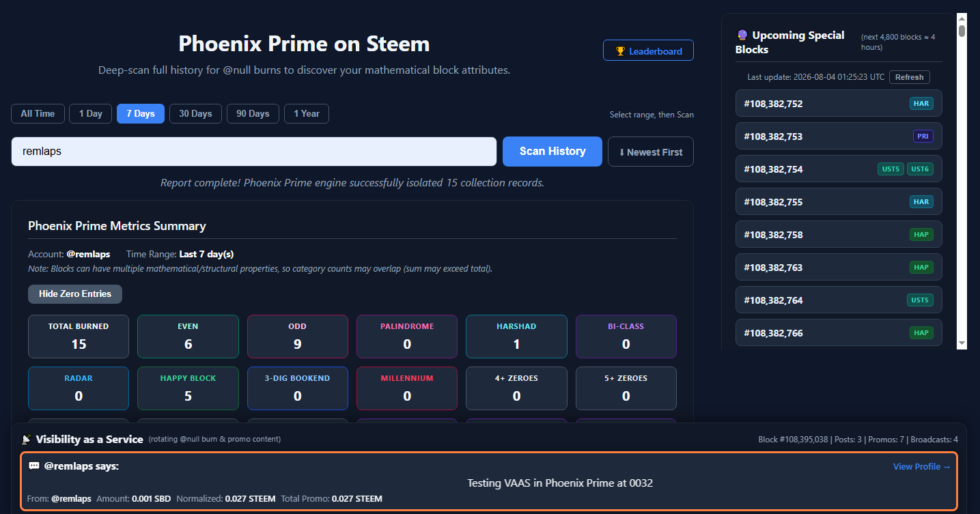Click the account name input field

(x=254, y=152)
